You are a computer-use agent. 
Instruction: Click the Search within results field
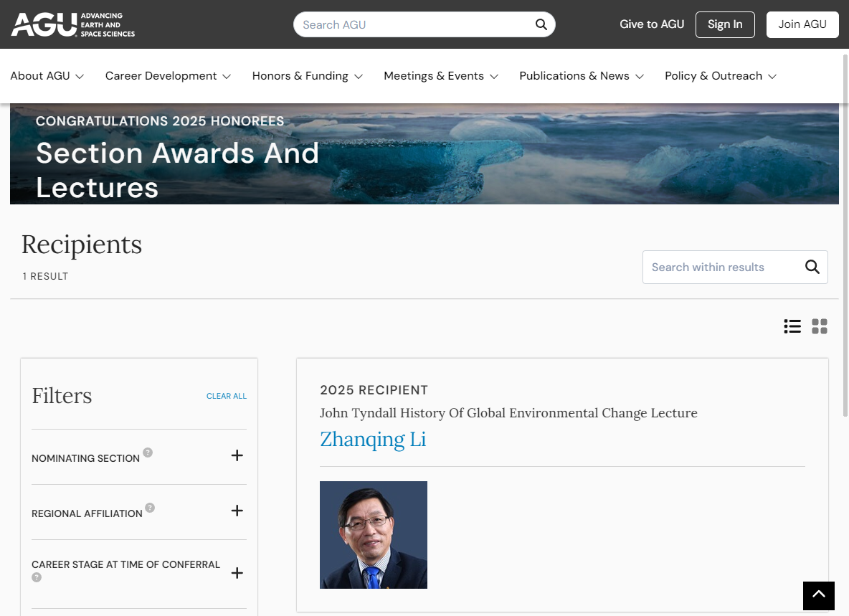[719, 267]
